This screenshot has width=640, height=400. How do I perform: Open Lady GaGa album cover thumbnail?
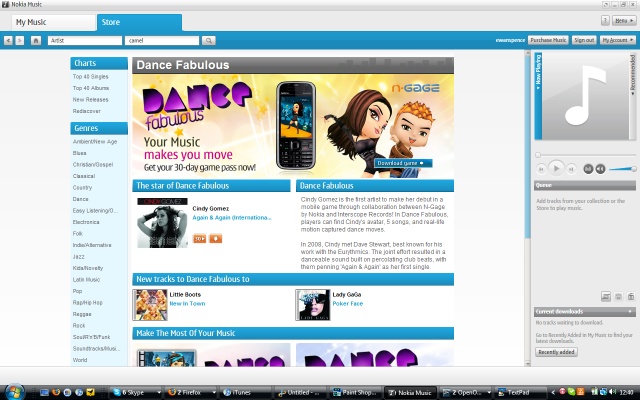click(x=312, y=305)
